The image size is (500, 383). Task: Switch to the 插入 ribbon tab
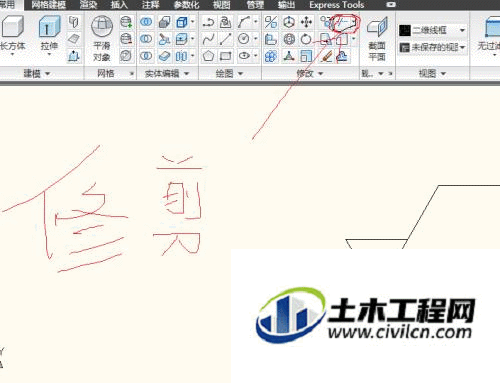(x=119, y=5)
